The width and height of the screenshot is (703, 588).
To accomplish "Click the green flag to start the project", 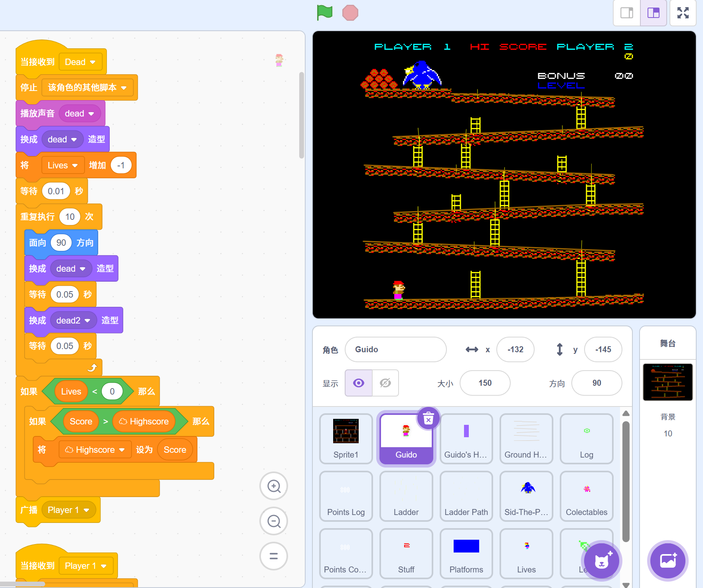I will [324, 13].
